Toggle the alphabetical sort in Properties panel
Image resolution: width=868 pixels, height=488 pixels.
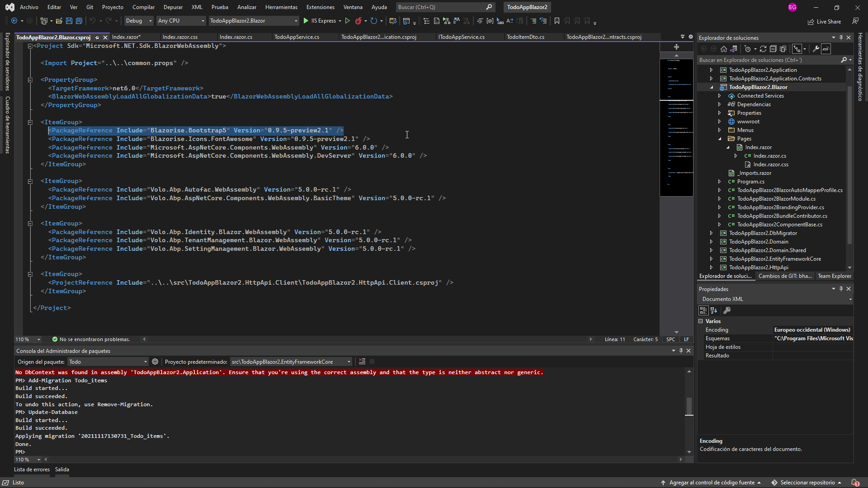tap(714, 310)
